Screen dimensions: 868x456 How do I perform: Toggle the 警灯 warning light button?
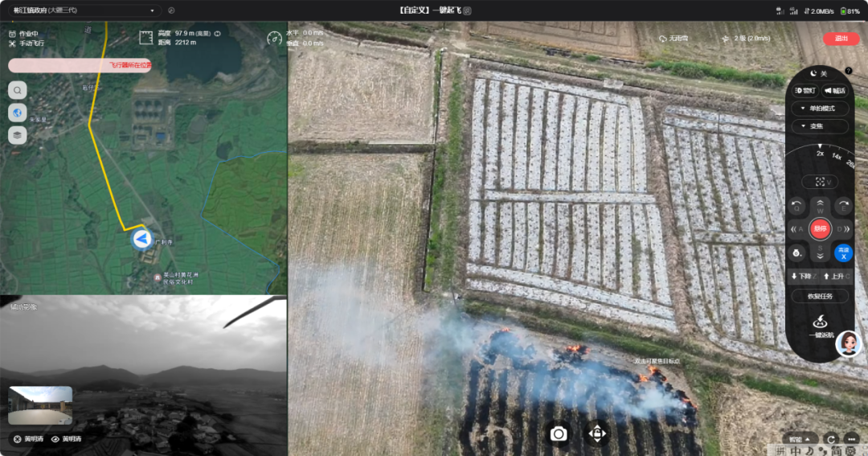click(x=805, y=90)
